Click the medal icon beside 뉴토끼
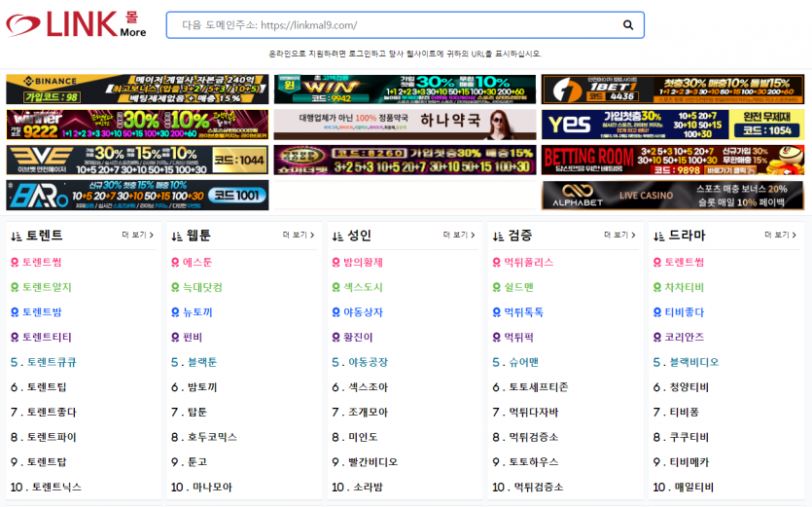The height and width of the screenshot is (507, 812). pos(175,312)
